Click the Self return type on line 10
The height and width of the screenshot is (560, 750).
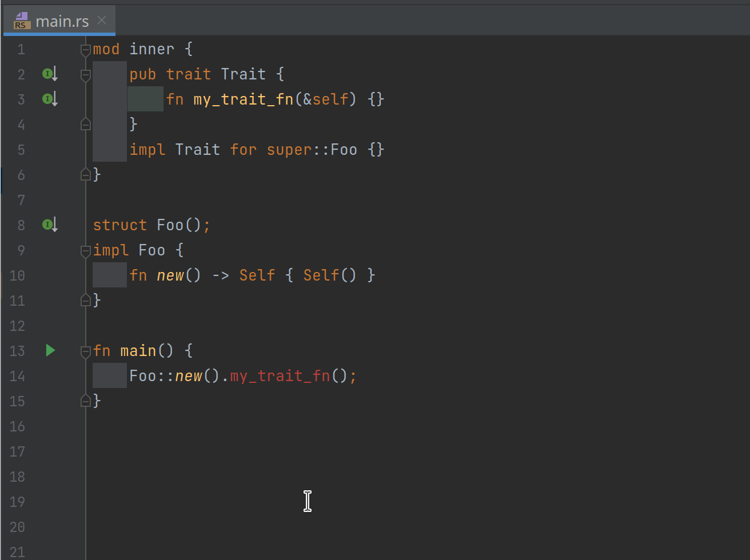point(257,275)
